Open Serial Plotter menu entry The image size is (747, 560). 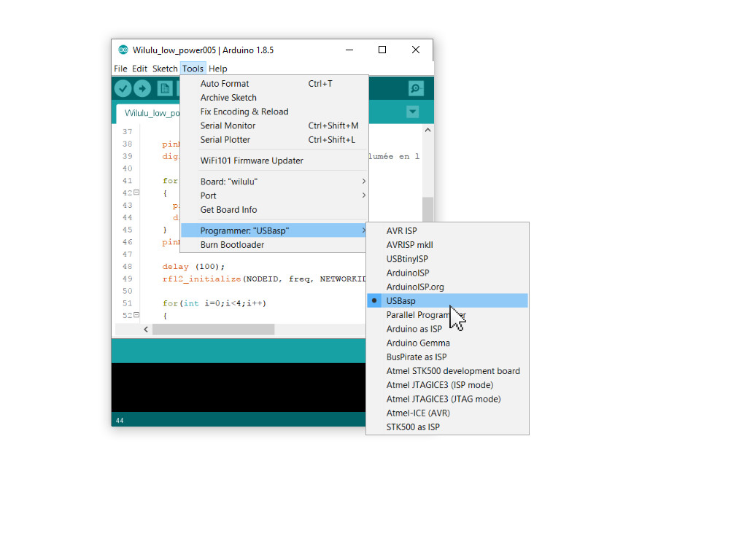click(x=274, y=139)
